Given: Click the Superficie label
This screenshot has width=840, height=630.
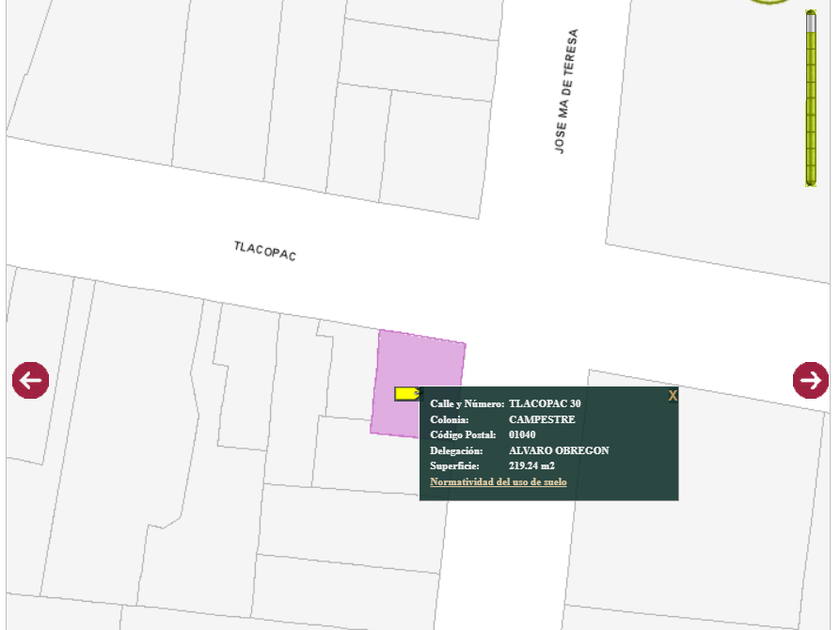Looking at the screenshot, I should coord(454,466).
